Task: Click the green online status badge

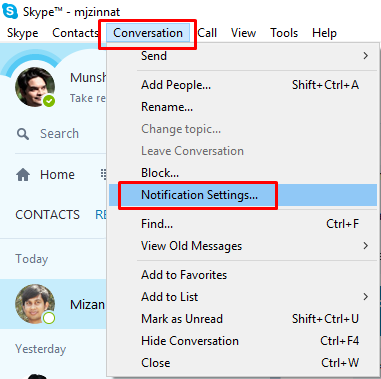Action: pyautogui.click(x=49, y=100)
